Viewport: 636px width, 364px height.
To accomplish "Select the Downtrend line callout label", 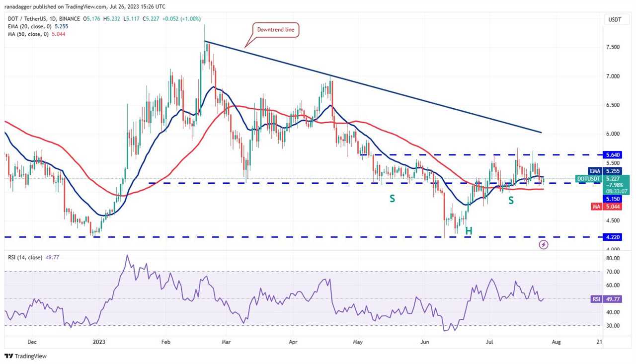I will (276, 30).
